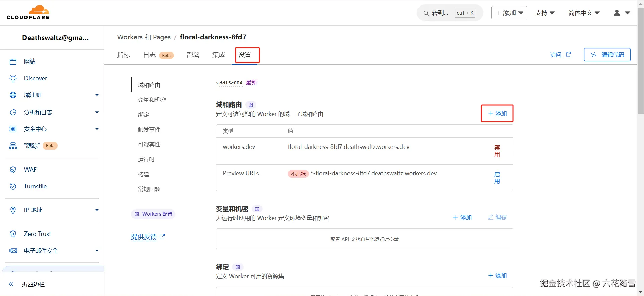Click the Turnstile refresh icon
644x296 pixels.
coord(13,186)
